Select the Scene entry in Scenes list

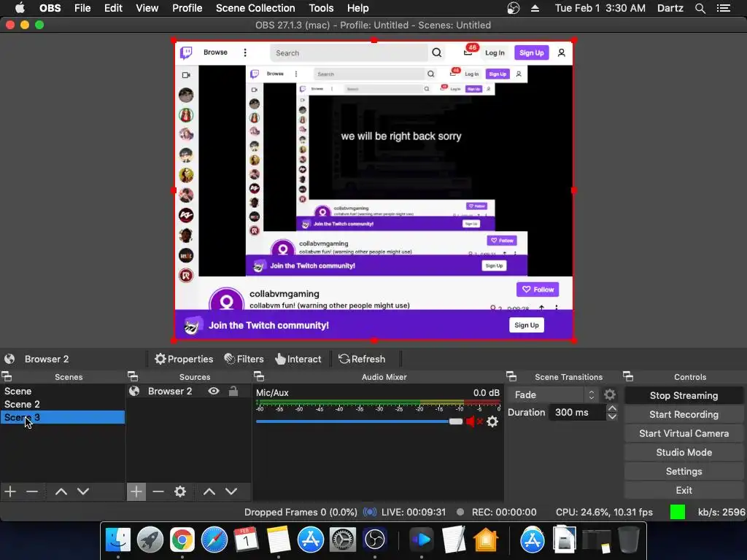click(x=63, y=391)
